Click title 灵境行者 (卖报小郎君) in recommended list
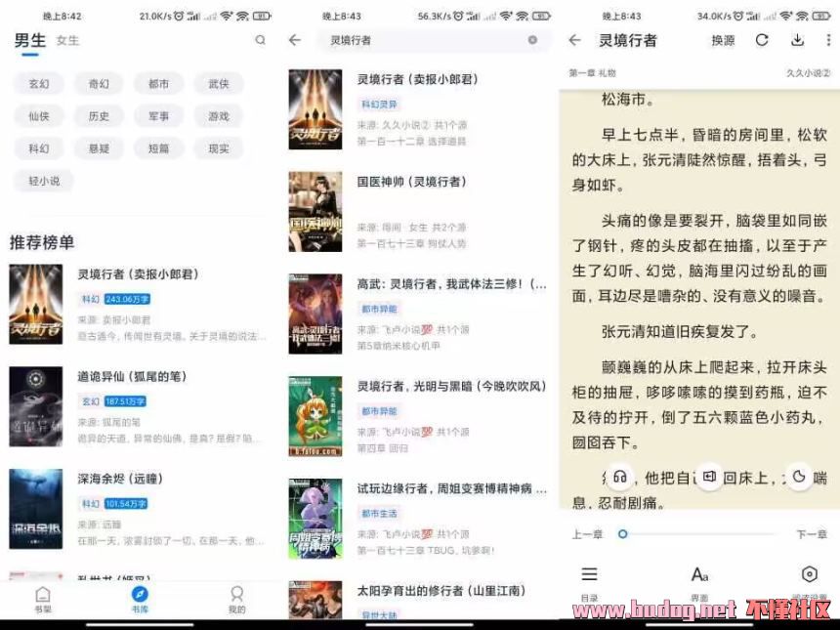 (139, 274)
